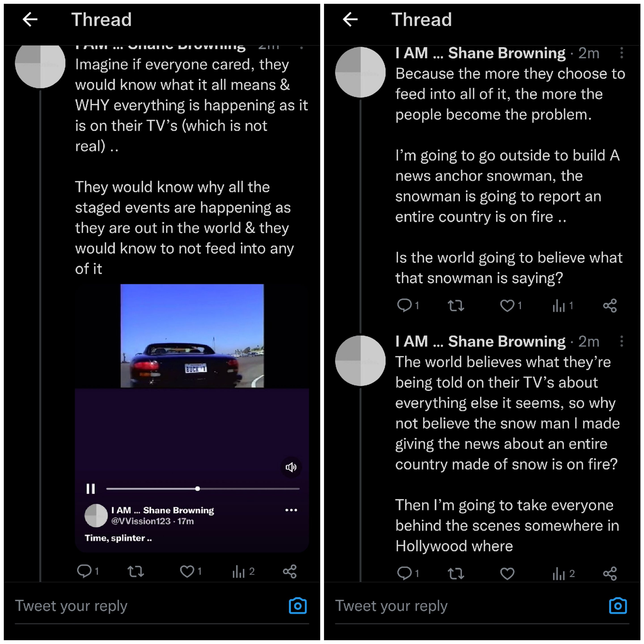View analytics for the Hollywood tweet
Screen dimensions: 644x644
(x=559, y=574)
